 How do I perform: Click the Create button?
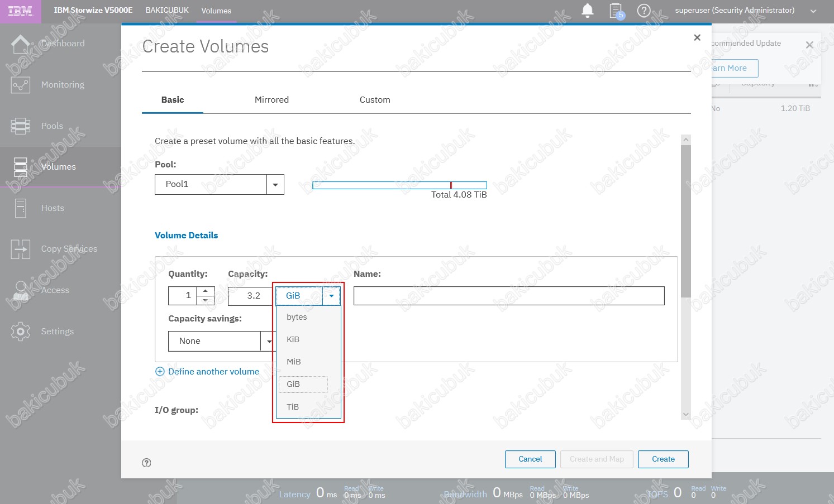(663, 459)
